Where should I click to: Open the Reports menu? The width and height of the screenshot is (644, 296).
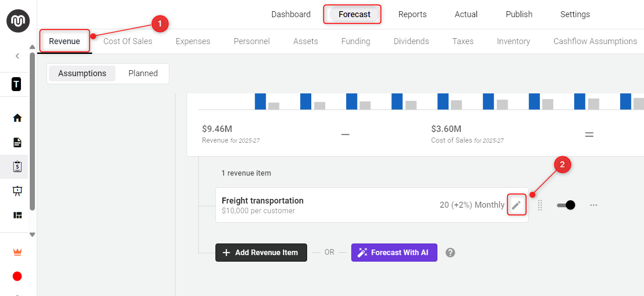(412, 14)
